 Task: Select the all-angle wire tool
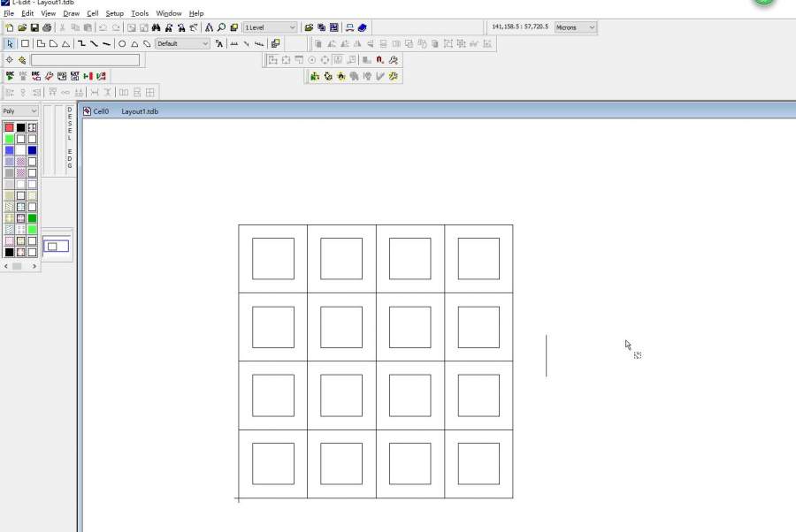(x=107, y=43)
